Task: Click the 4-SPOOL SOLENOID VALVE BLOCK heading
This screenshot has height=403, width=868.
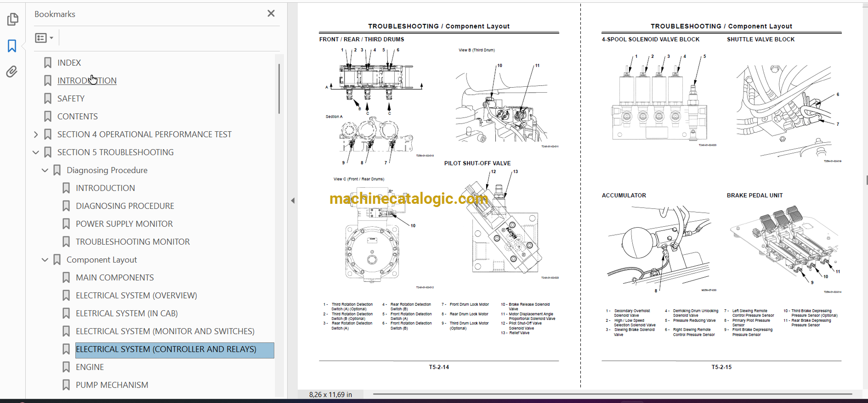Action: (x=651, y=39)
